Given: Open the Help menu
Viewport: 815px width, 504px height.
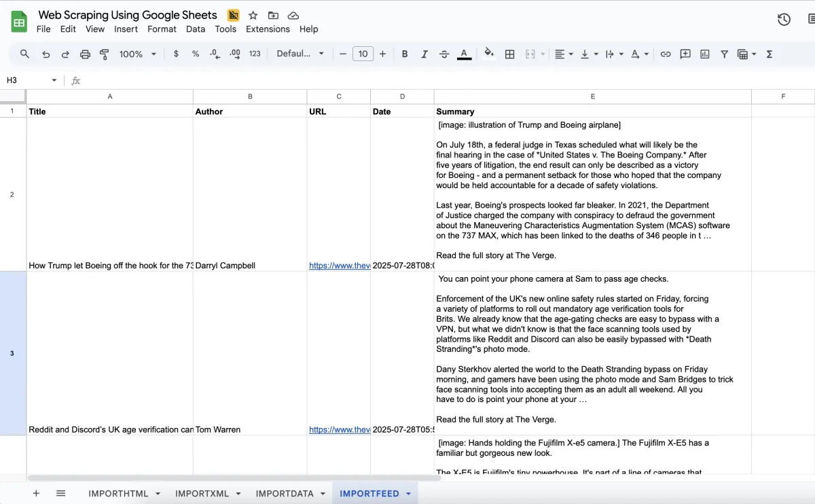Looking at the screenshot, I should 309,29.
